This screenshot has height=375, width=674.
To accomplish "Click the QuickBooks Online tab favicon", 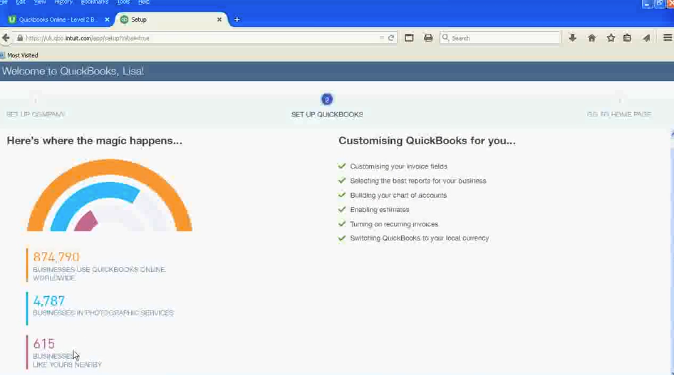I will [x=12, y=19].
